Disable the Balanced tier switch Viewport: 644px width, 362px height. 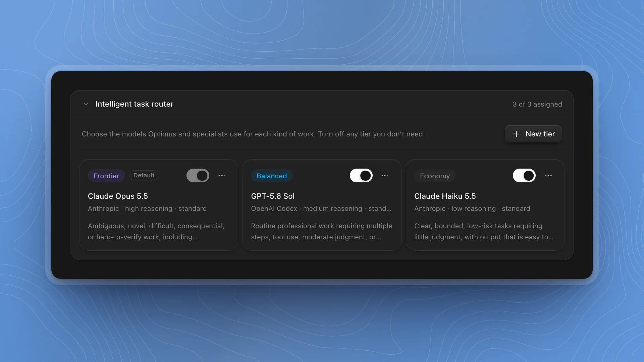coord(361,176)
